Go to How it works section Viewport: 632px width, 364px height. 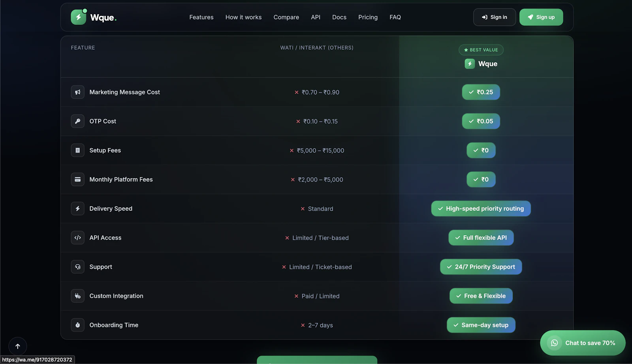[x=243, y=17]
